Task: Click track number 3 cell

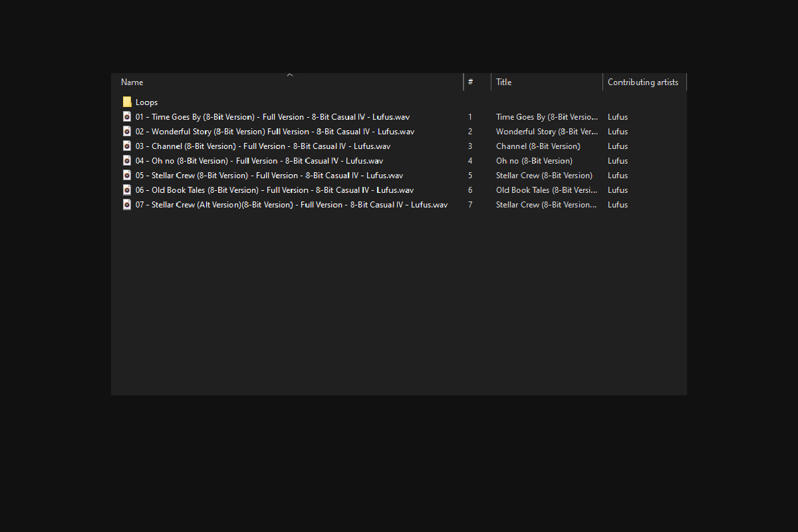Action: click(x=470, y=146)
